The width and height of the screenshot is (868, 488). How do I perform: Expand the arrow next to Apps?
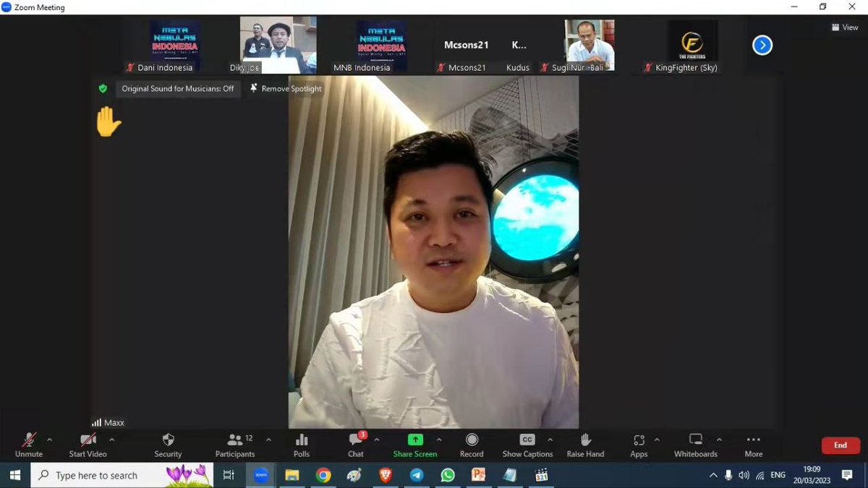pos(657,440)
